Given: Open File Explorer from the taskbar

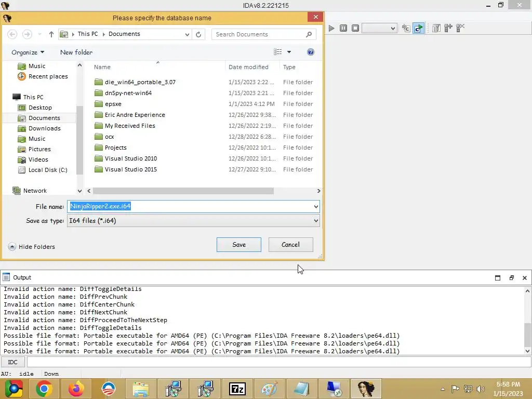Looking at the screenshot, I should point(141,389).
